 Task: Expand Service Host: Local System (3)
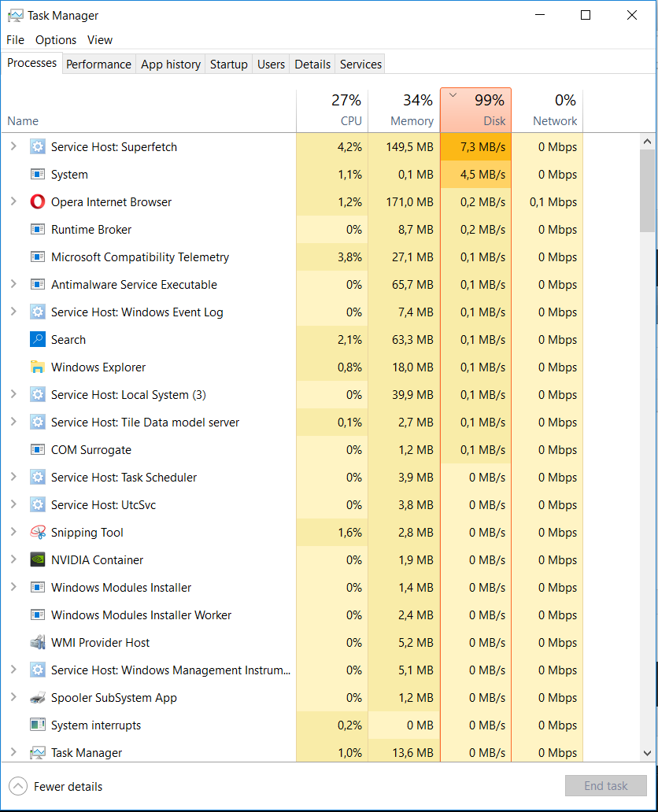(x=13, y=394)
